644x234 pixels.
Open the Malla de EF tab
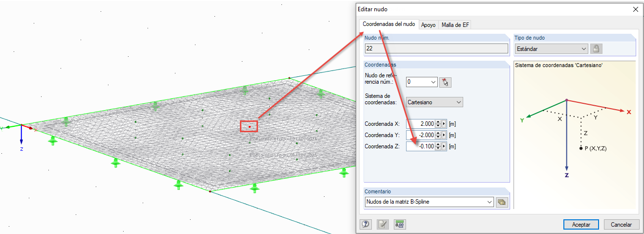coord(455,24)
